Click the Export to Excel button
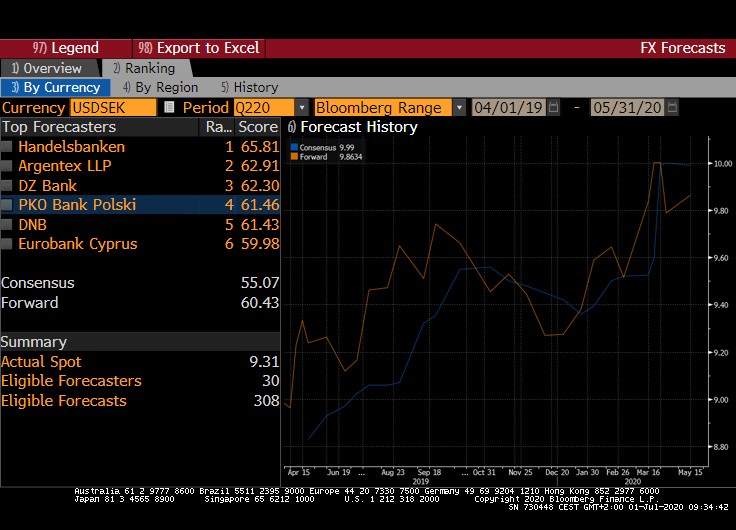Viewport: 736px width, 530px height. (199, 48)
